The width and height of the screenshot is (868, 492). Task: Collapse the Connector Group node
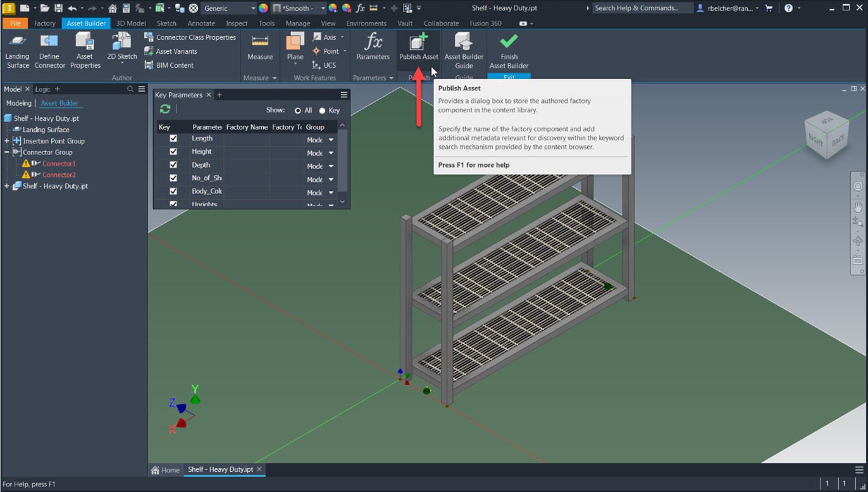(x=5, y=152)
